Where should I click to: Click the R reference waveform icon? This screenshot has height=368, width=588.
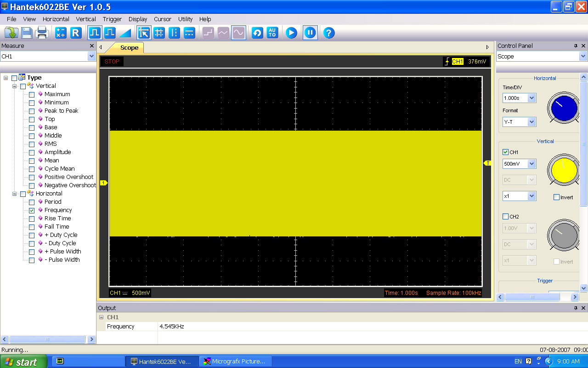[x=76, y=33]
